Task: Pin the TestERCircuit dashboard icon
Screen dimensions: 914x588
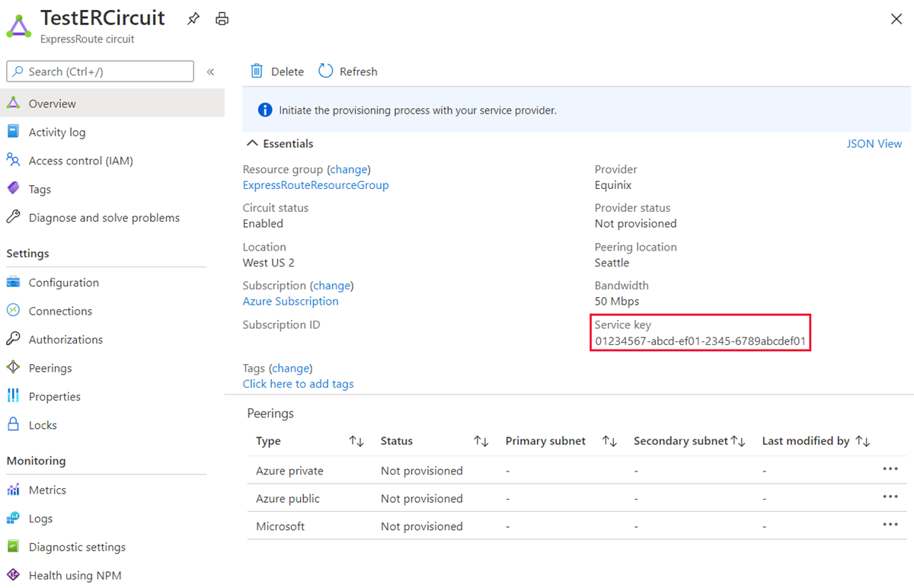Action: pos(193,18)
